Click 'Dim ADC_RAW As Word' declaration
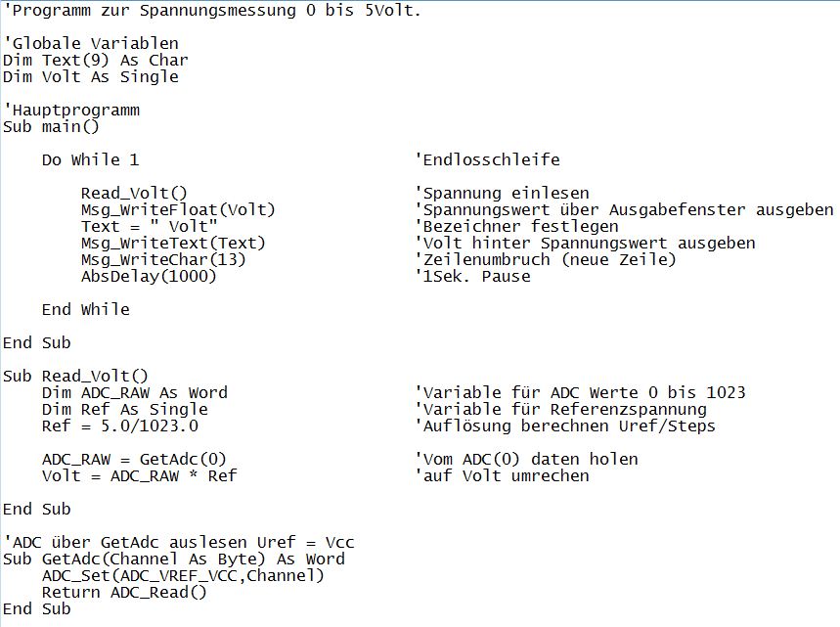Image resolution: width=840 pixels, height=627 pixels. tap(134, 392)
